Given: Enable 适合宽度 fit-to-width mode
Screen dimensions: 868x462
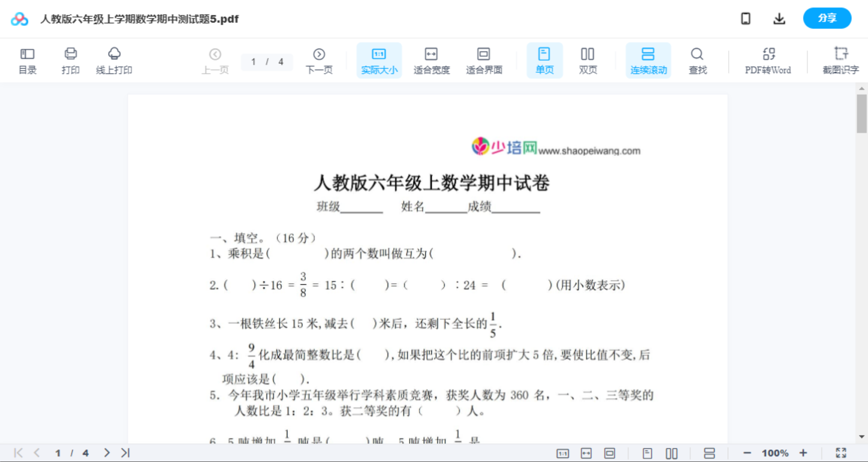Looking at the screenshot, I should (431, 60).
